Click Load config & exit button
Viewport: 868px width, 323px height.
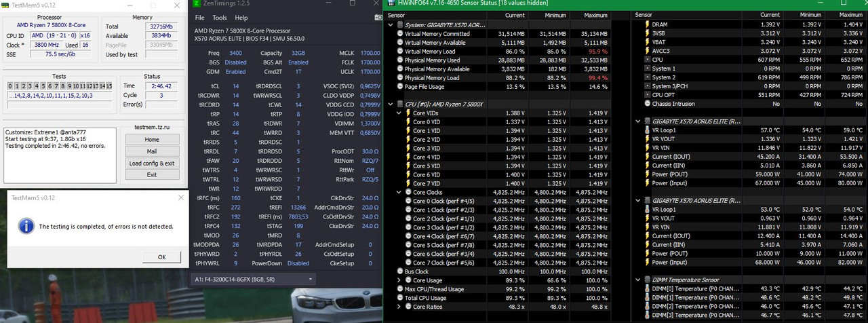[x=152, y=163]
